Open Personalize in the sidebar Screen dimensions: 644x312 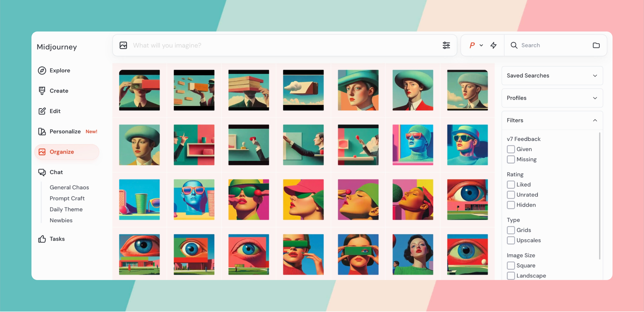65,131
